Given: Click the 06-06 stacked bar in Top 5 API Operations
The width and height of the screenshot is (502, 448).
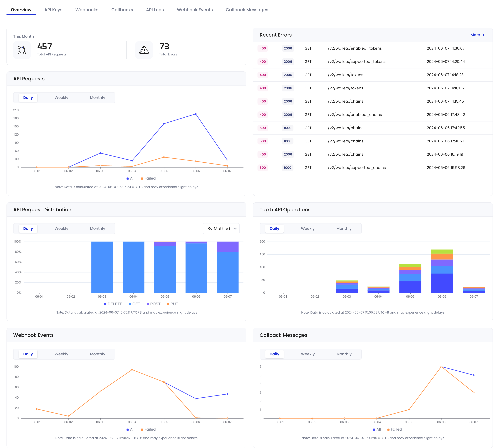Looking at the screenshot, I should (442, 271).
